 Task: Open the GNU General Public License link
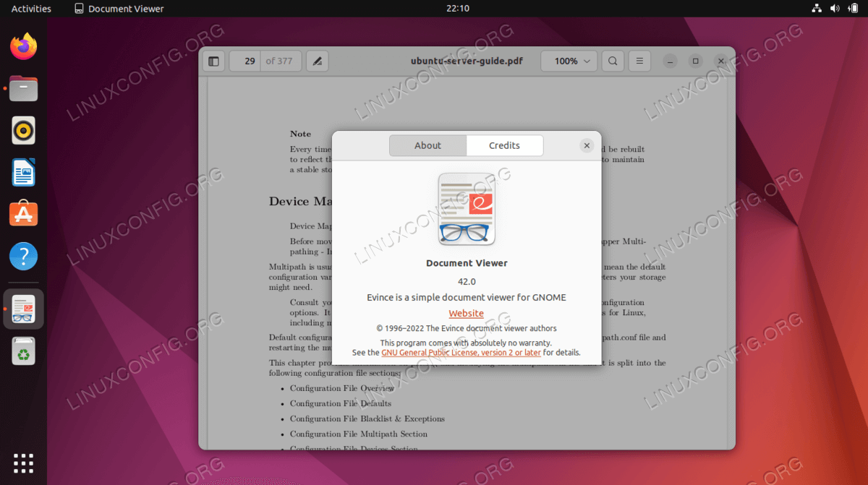tap(461, 353)
